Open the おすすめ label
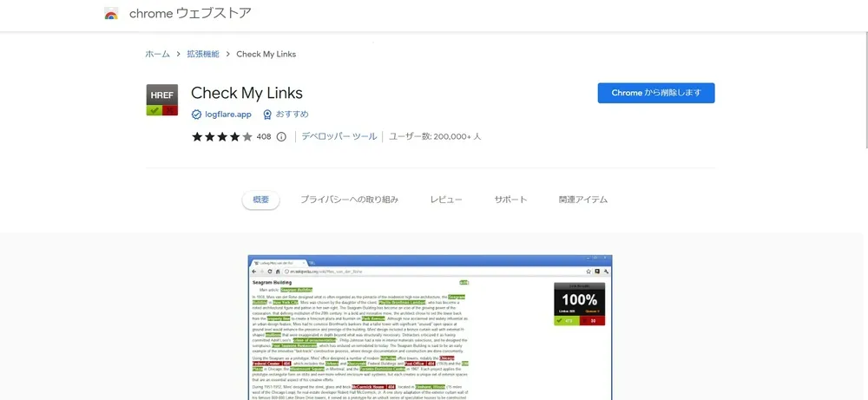 point(293,115)
